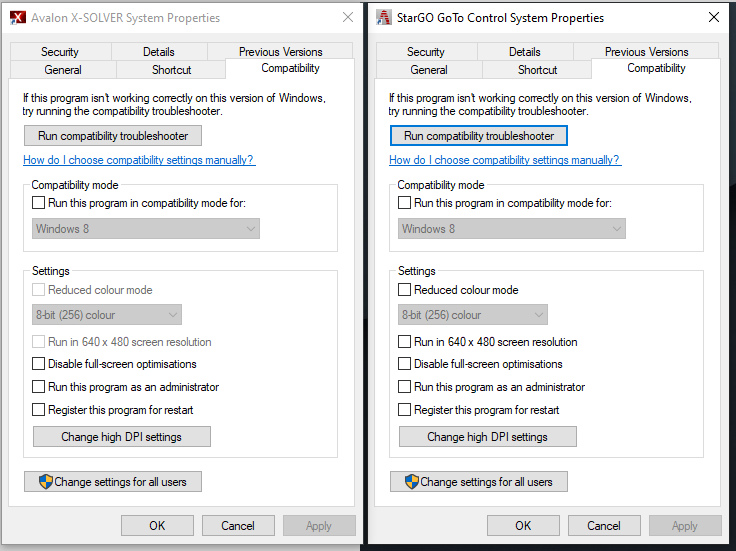Screen dimensions: 736x551
Task: Expand the 8-bit (256) colour dropdown in Avalon window
Action: pyautogui.click(x=107, y=314)
